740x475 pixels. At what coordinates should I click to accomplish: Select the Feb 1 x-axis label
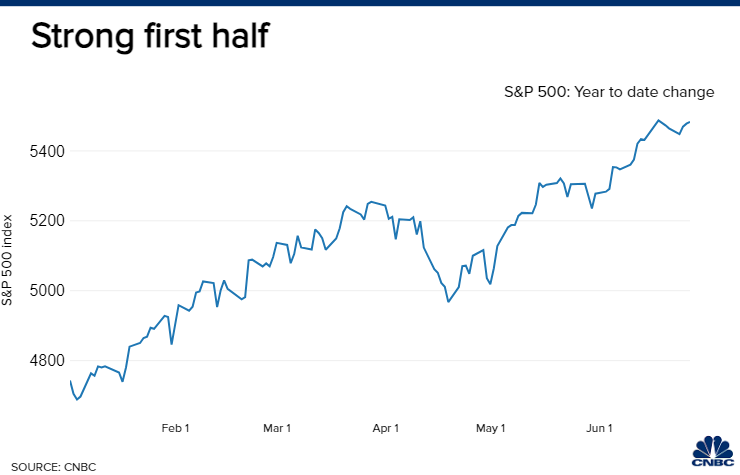point(174,428)
